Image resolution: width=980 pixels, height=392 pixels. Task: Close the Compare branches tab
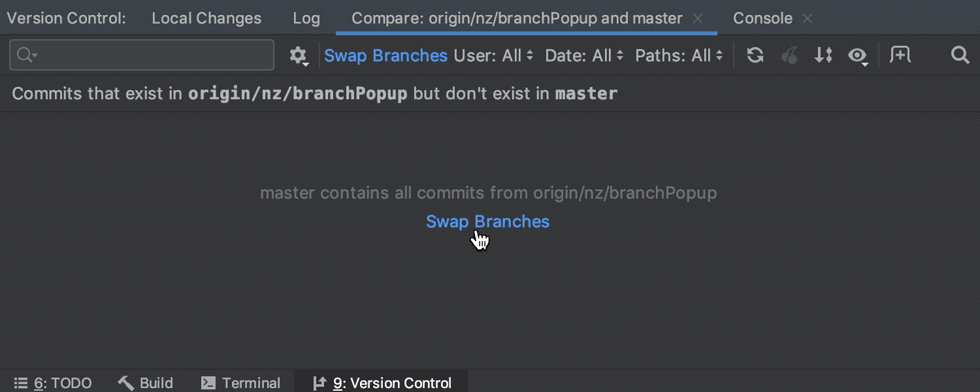coord(698,18)
